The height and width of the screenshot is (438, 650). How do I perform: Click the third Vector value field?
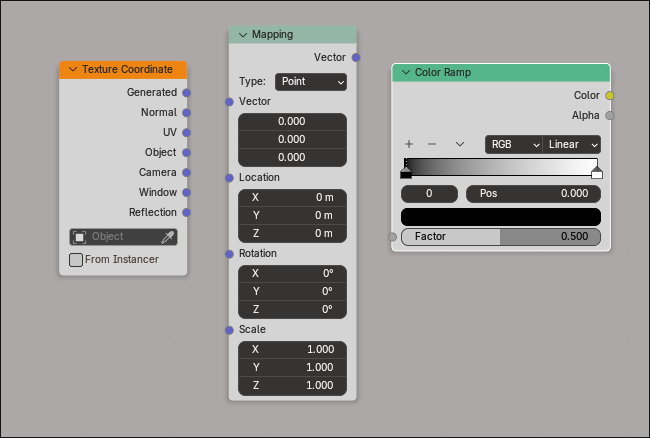292,157
